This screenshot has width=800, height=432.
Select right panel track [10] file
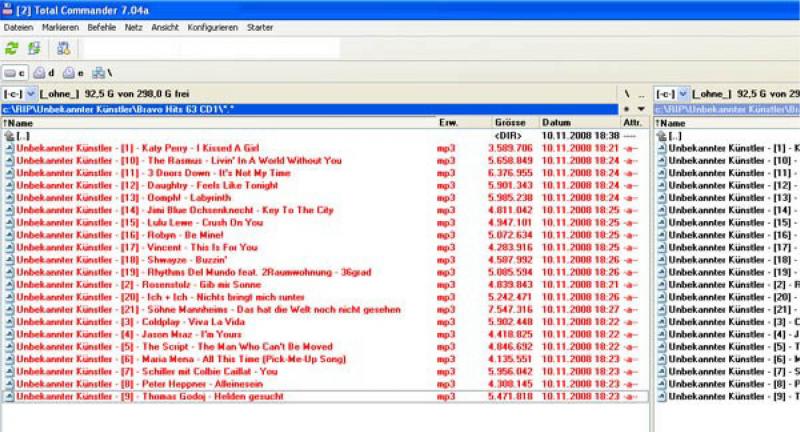(728, 161)
